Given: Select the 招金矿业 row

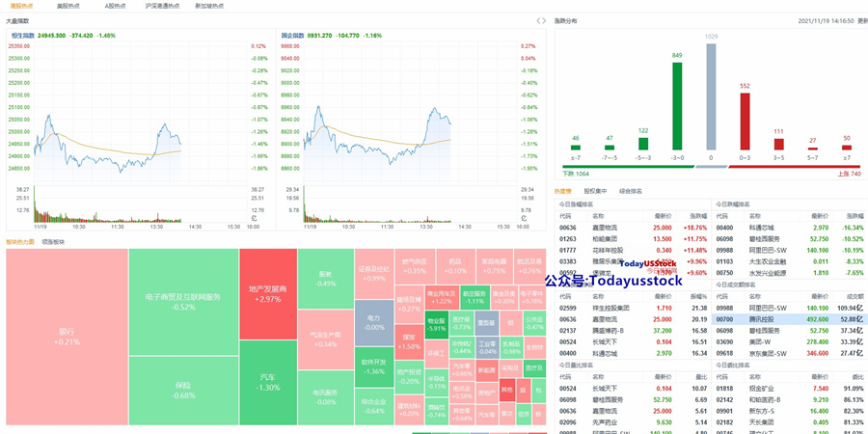Looking at the screenshot, I should click(x=790, y=388).
